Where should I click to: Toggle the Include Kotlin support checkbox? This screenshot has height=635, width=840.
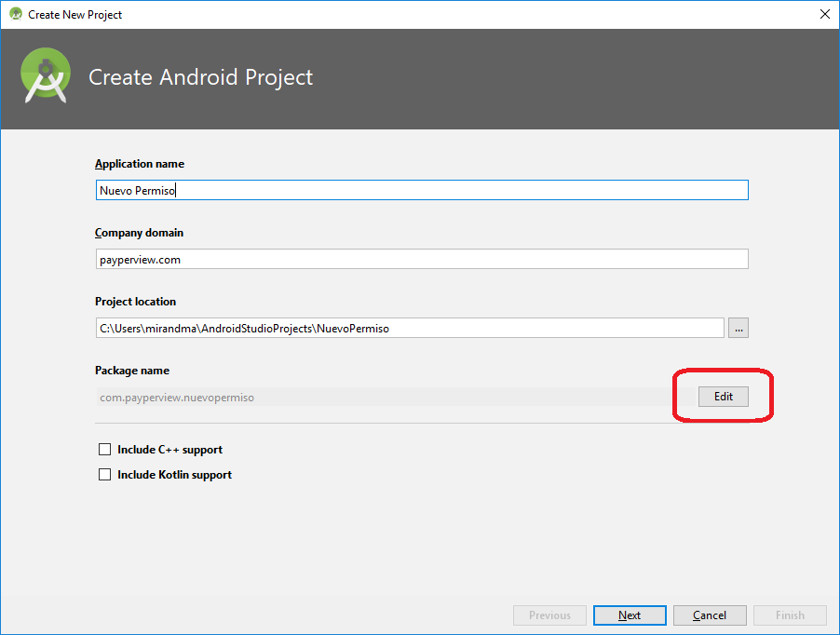click(x=104, y=475)
